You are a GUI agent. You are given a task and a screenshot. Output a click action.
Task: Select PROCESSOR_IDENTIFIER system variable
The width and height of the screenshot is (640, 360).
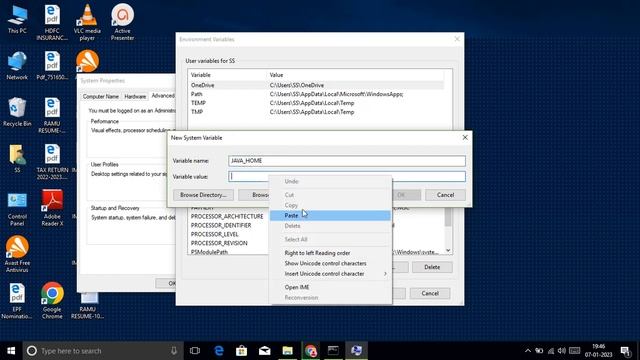[x=221, y=225]
